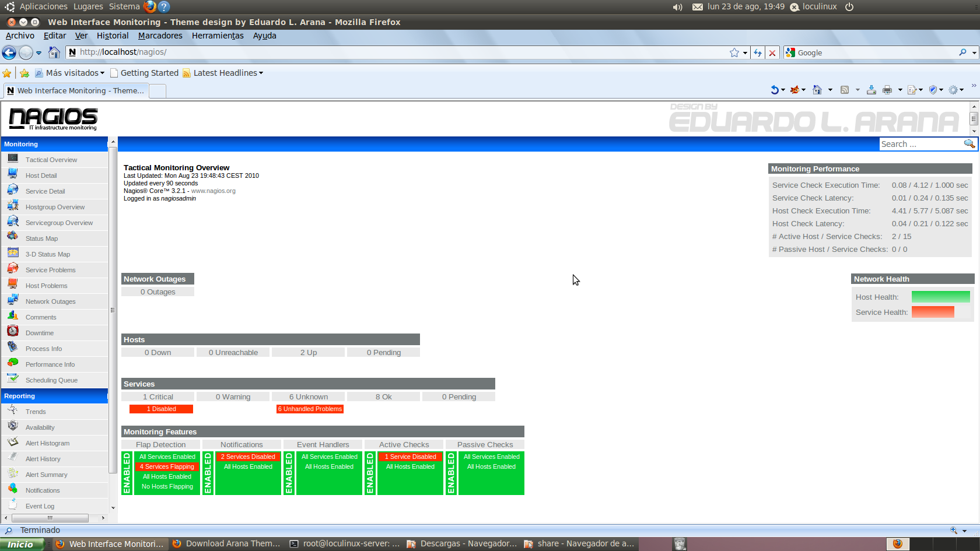Click the green Host Health bar
The image size is (980, 551).
click(940, 297)
